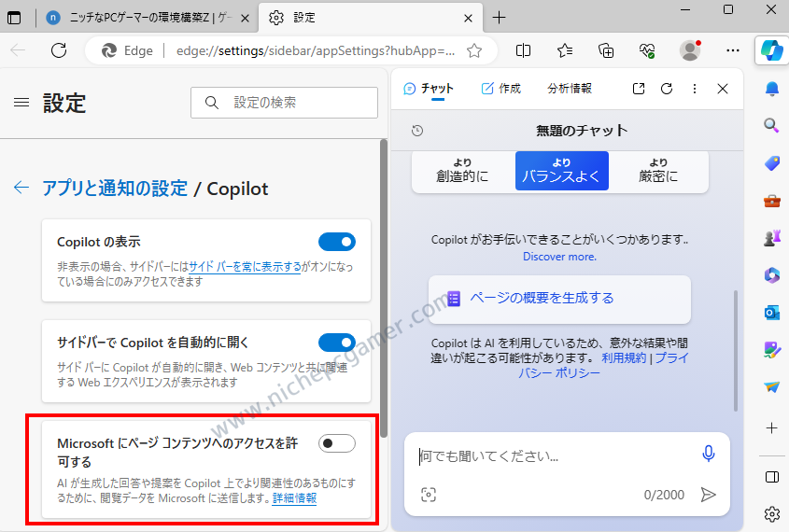This screenshot has height=532, width=789.
Task: Enable Microsoft page content access switch
Action: pyautogui.click(x=337, y=443)
